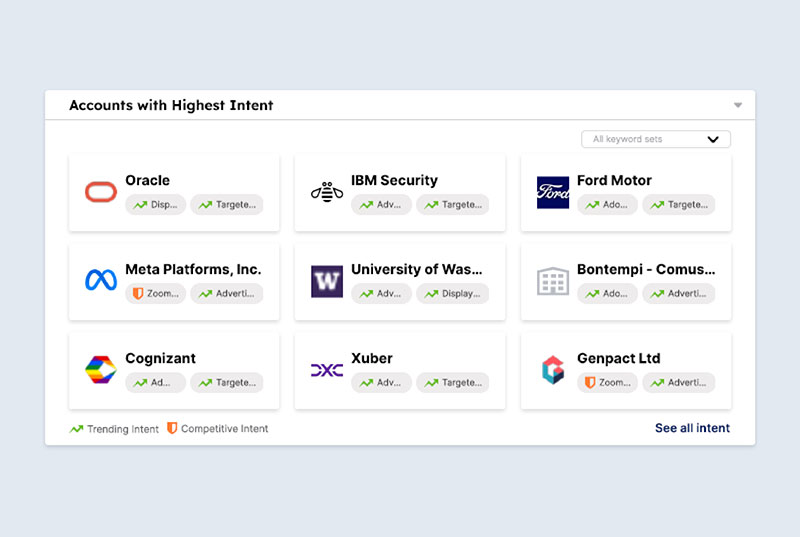Select University of Was... Adv... tag
800x537 pixels.
pyautogui.click(x=381, y=293)
